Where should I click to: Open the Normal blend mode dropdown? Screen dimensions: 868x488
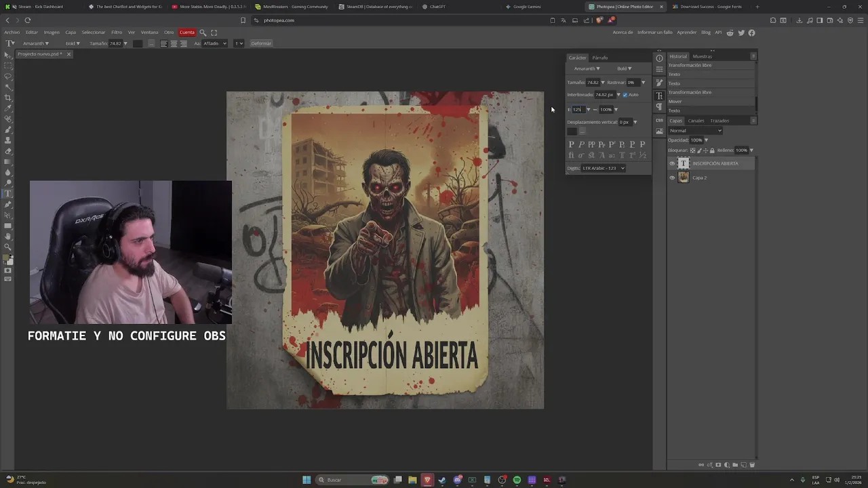(696, 131)
